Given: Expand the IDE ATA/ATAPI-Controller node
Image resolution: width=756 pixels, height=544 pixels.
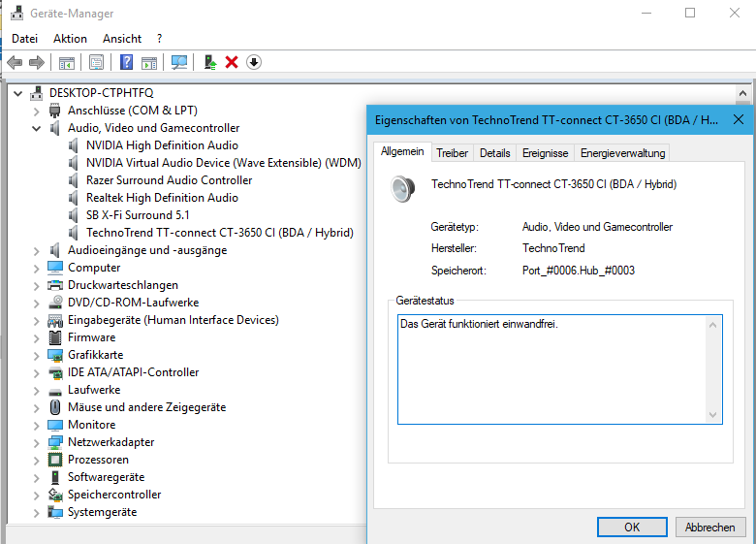Looking at the screenshot, I should coord(36,372).
